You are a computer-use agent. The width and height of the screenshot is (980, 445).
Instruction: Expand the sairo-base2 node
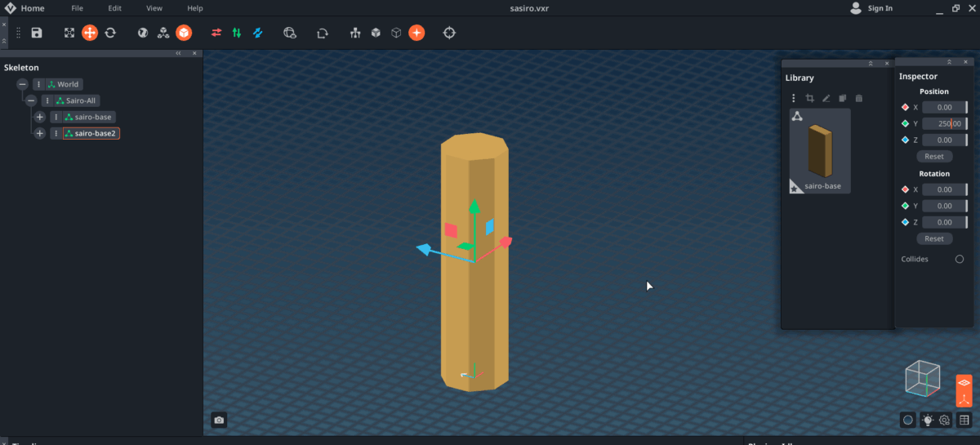click(39, 133)
